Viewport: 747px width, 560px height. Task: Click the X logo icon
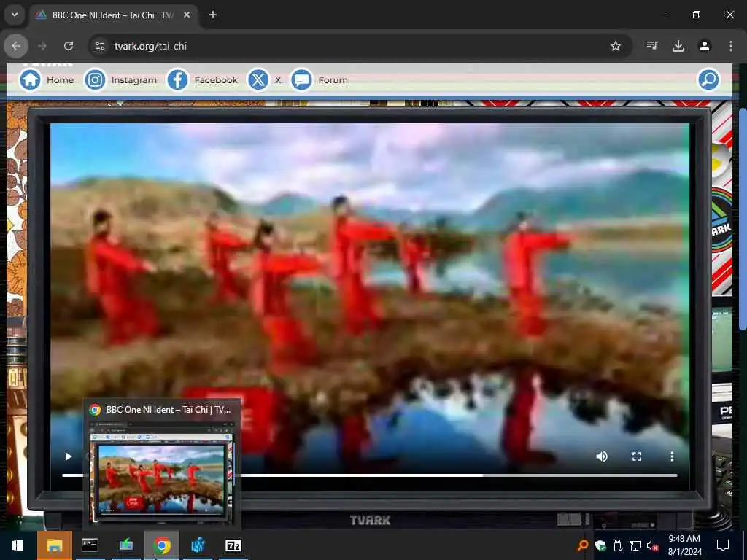click(x=258, y=79)
